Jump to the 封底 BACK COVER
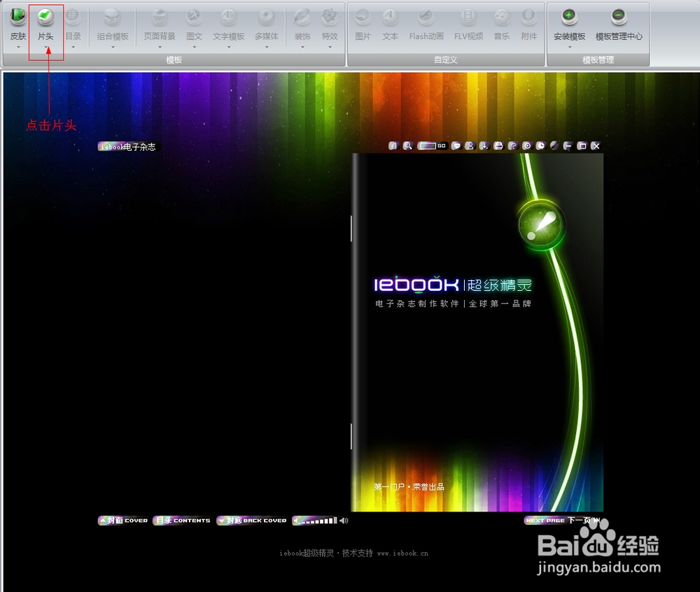The width and height of the screenshot is (700, 592). 252,521
